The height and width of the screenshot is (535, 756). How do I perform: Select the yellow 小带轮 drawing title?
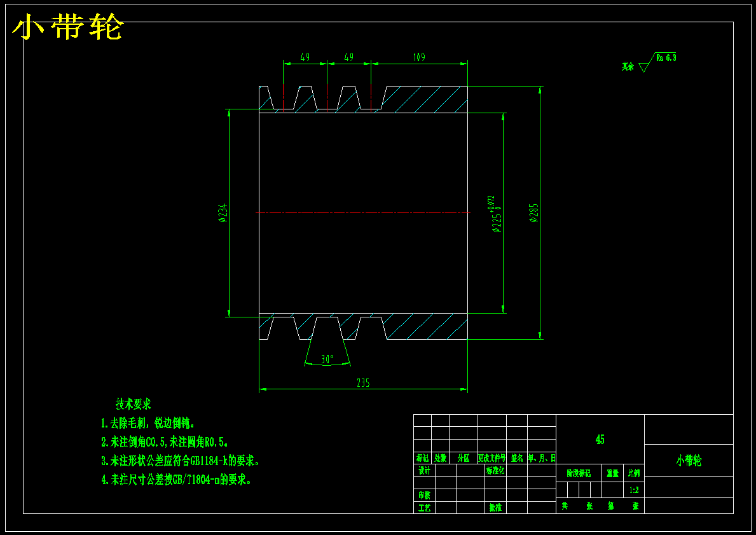click(68, 27)
